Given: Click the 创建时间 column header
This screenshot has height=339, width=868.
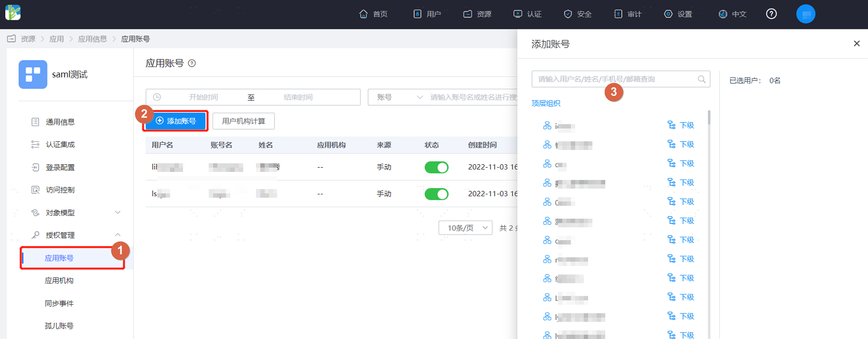Looking at the screenshot, I should pyautogui.click(x=483, y=145).
